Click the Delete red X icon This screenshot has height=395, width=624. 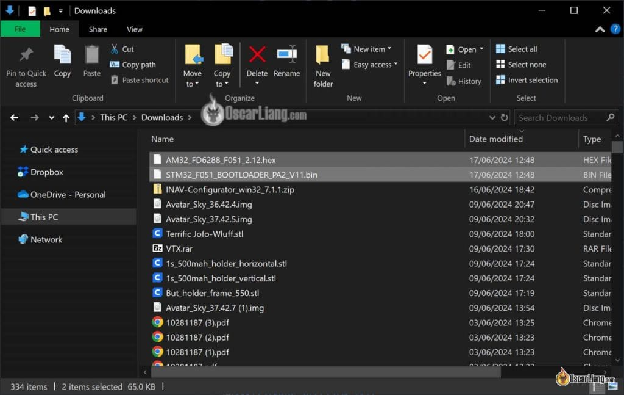point(257,54)
